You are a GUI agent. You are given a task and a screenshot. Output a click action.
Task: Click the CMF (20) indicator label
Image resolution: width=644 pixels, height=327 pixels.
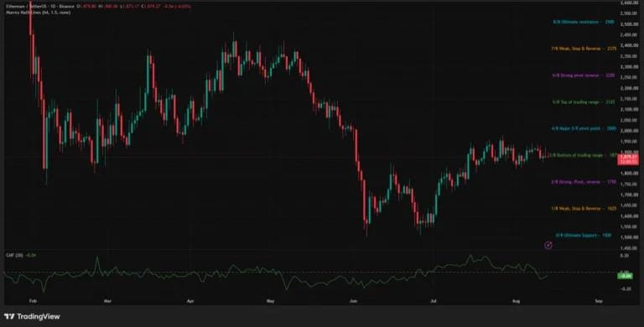coord(15,255)
